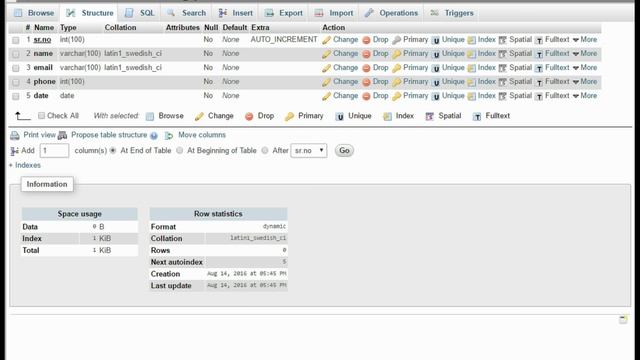Select the name row checkbox
640x360 pixels.
(16, 54)
